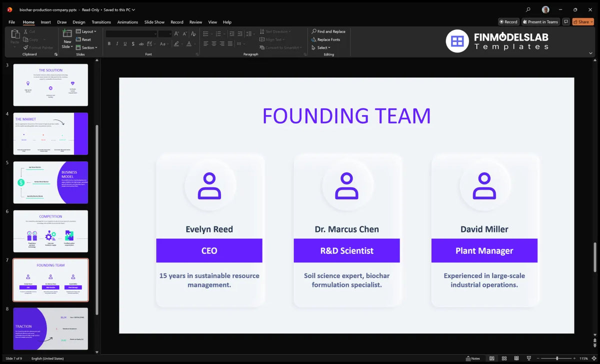Image resolution: width=600 pixels, height=364 pixels.
Task: Toggle underline text formatting
Action: coord(124,43)
